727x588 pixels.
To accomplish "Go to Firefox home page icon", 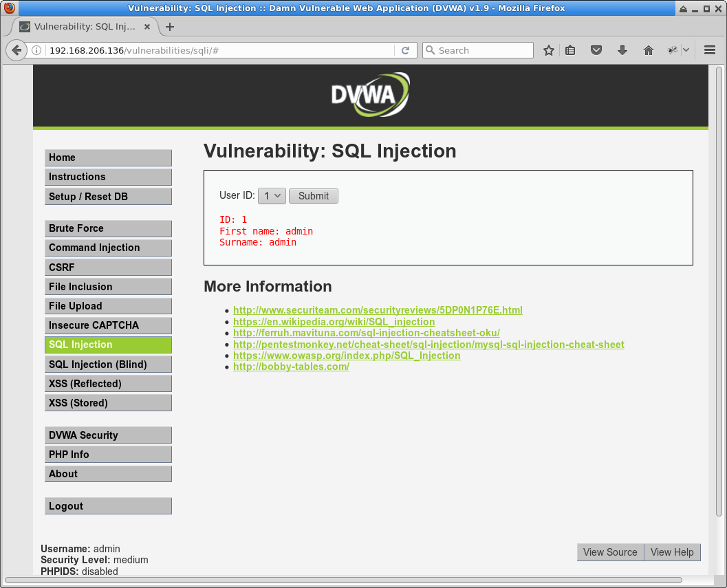I will tap(648, 50).
